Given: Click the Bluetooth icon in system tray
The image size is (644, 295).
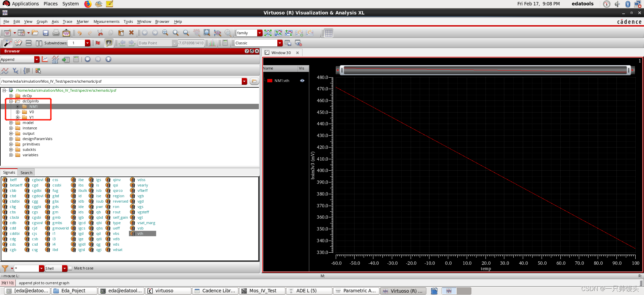Looking at the screenshot, I should tap(628, 4).
